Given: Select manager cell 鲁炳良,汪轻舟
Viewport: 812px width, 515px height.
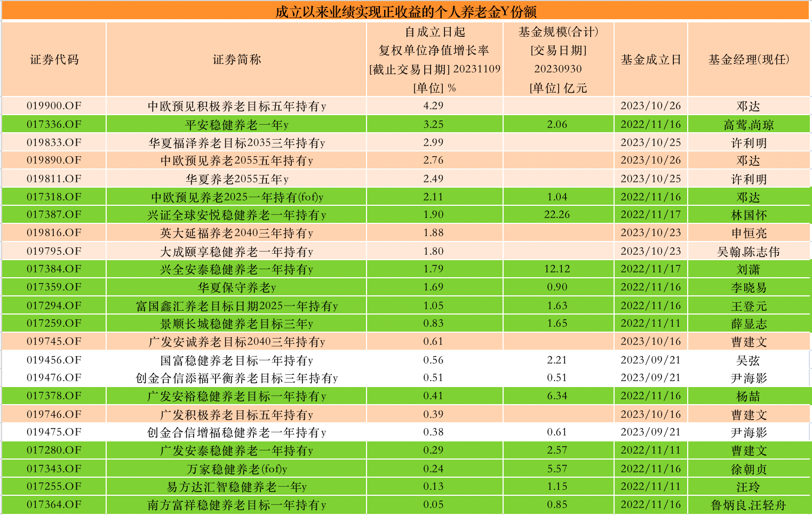Looking at the screenshot, I should [749, 505].
